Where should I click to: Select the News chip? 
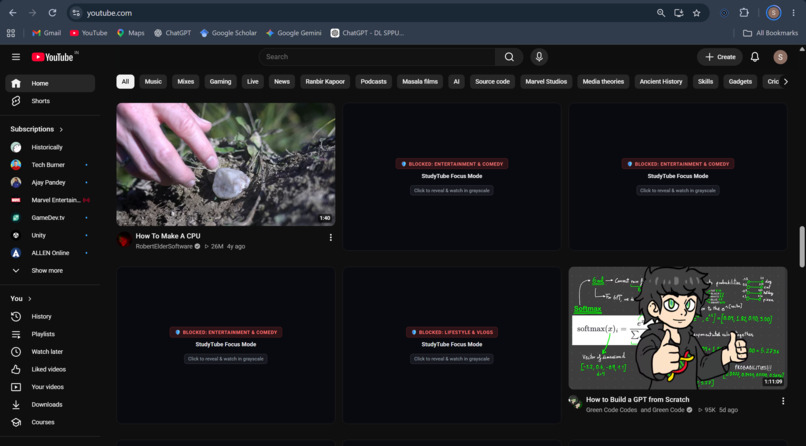tap(282, 81)
